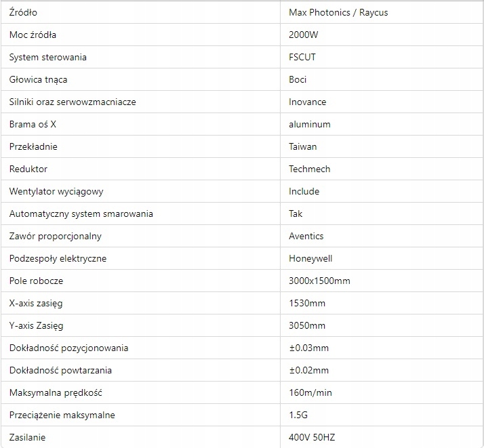484x448 pixels.
Task: Select the "Automatyczny system smarowania" label
Action: pos(81,213)
